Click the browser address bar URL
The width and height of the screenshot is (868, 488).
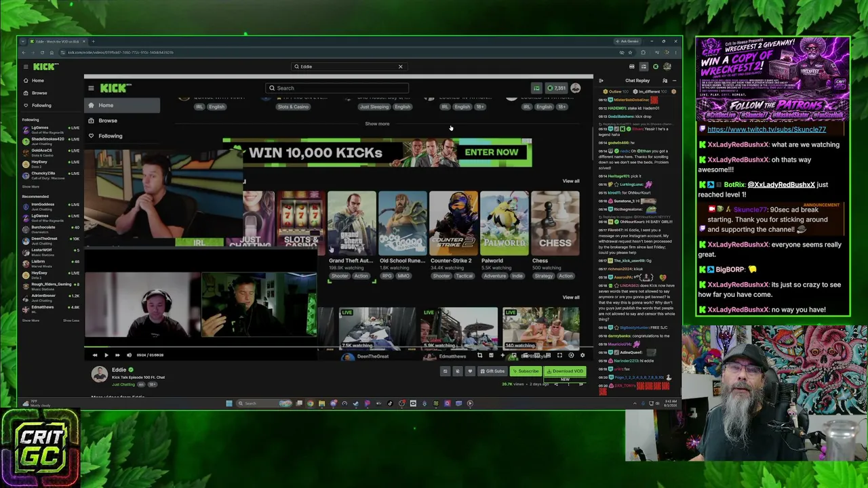tap(121, 52)
